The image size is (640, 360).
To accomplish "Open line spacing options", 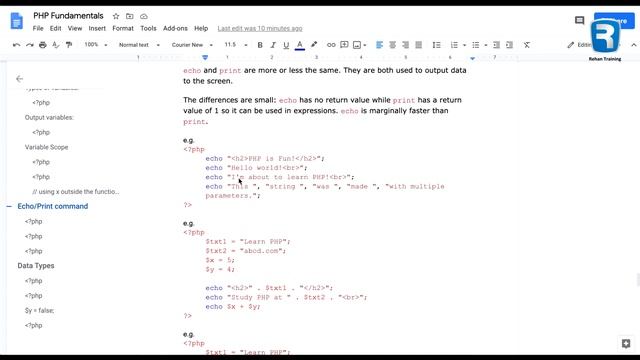I will [436, 45].
